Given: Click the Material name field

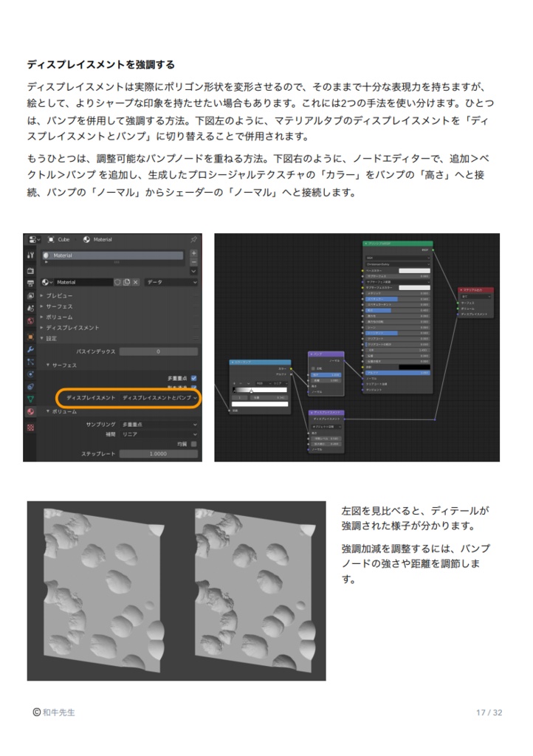Looking at the screenshot, I should click(x=83, y=282).
